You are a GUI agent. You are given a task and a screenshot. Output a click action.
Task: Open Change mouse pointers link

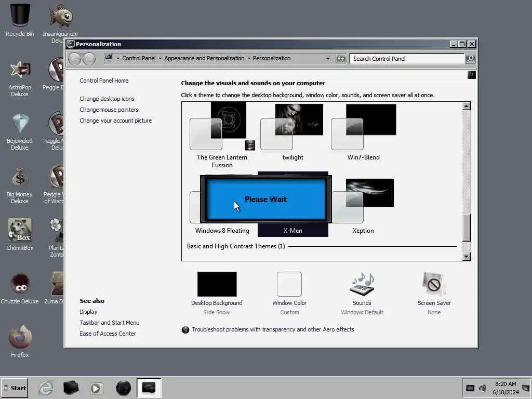click(109, 110)
